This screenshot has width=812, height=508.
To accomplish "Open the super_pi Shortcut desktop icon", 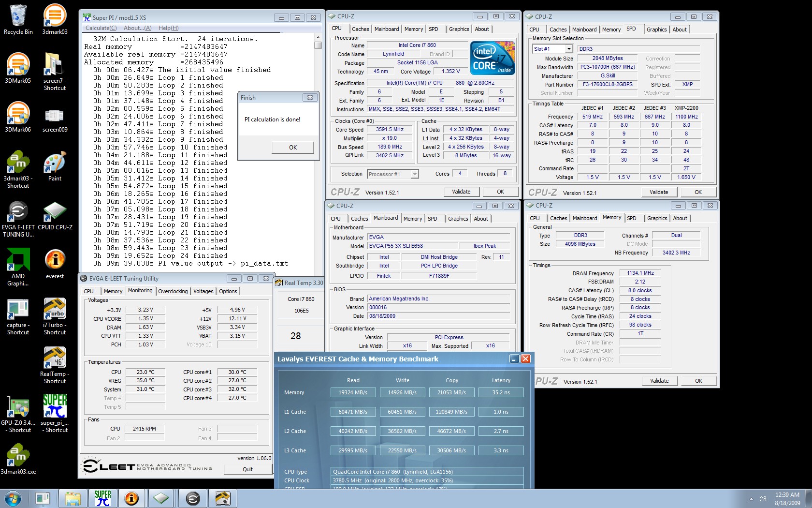I will point(55,414).
